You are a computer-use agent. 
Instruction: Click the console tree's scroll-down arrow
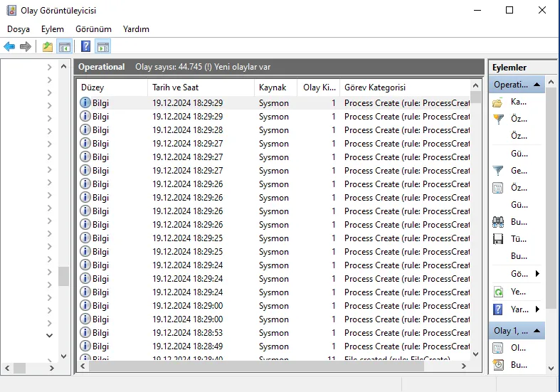63,356
